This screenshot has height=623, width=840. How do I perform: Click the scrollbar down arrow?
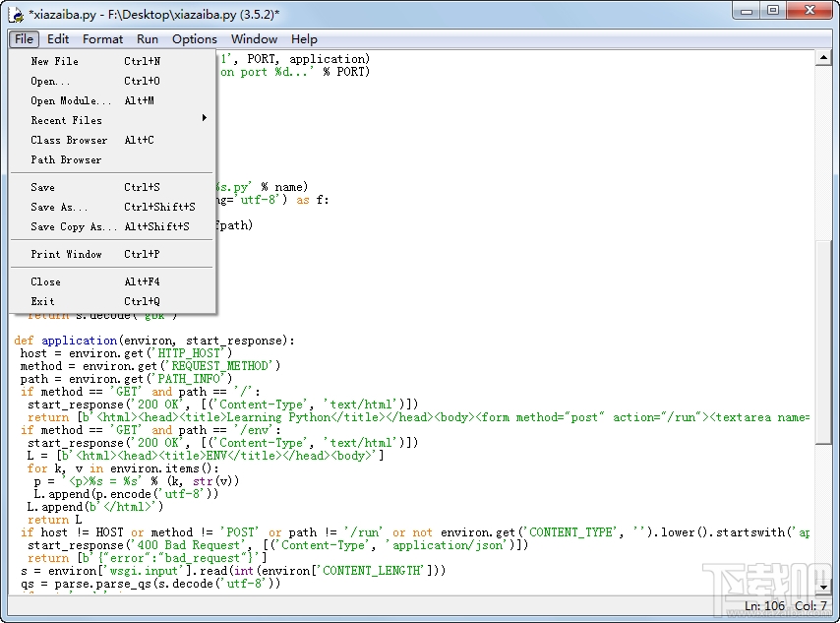[823, 587]
